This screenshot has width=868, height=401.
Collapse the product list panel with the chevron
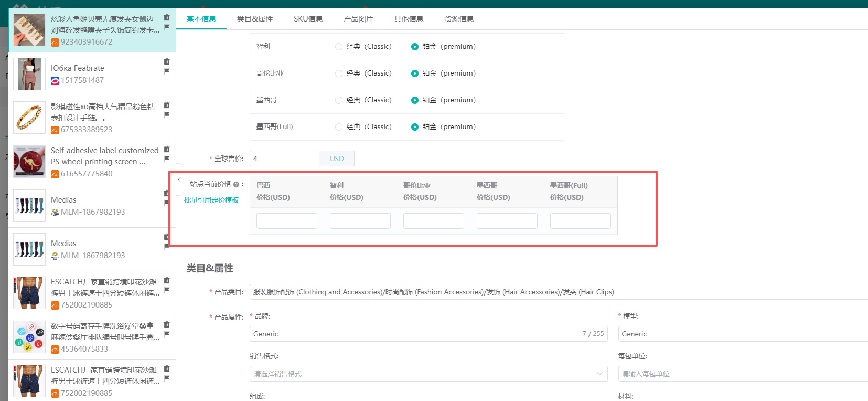point(179,180)
